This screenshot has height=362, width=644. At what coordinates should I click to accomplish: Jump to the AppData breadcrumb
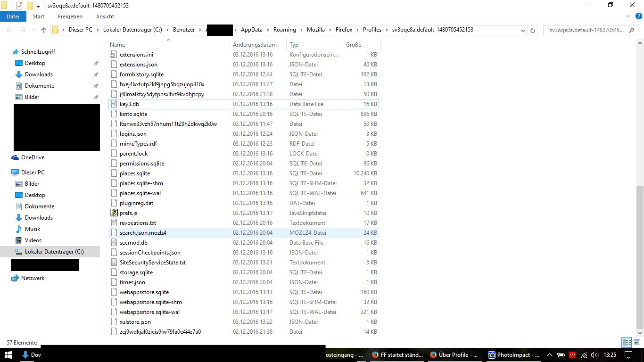point(252,30)
